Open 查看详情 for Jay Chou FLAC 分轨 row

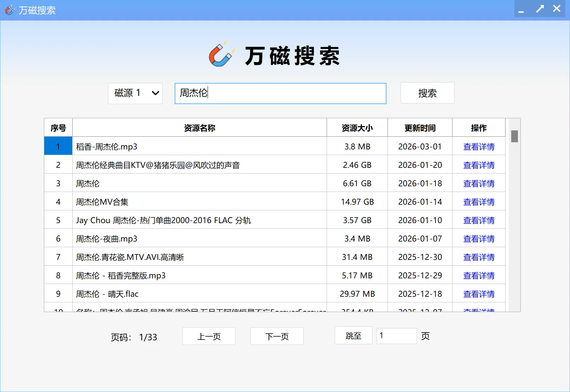point(479,220)
